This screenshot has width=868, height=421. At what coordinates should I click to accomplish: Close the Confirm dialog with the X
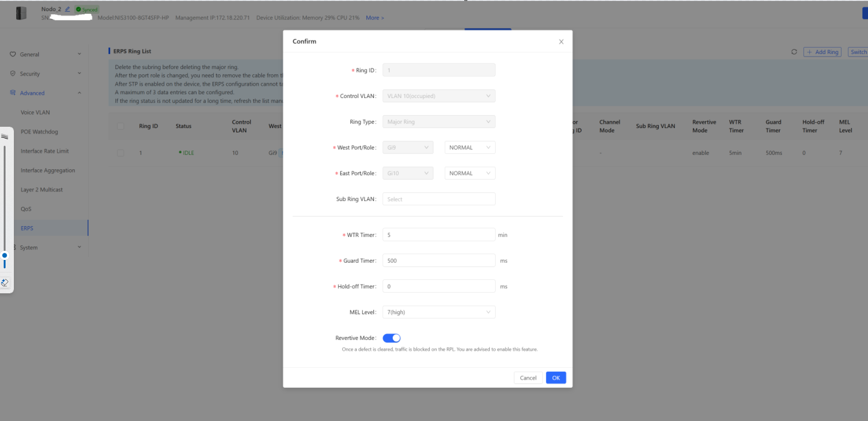click(561, 42)
